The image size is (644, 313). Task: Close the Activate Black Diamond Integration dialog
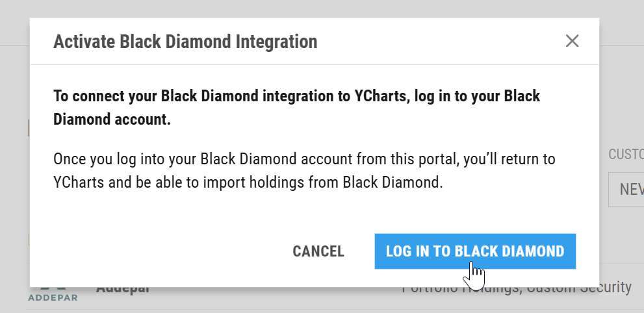(x=572, y=41)
